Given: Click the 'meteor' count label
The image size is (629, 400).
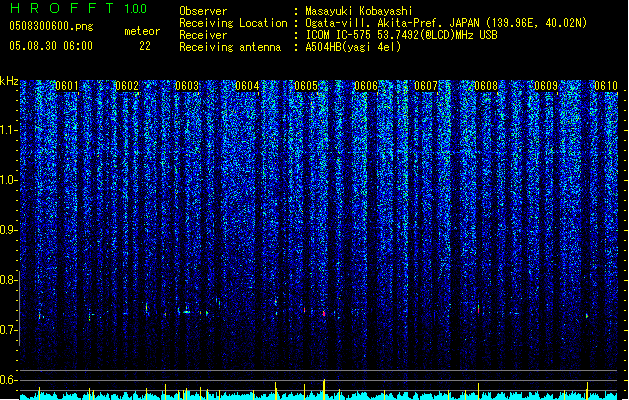Looking at the screenshot, I should click(142, 31).
